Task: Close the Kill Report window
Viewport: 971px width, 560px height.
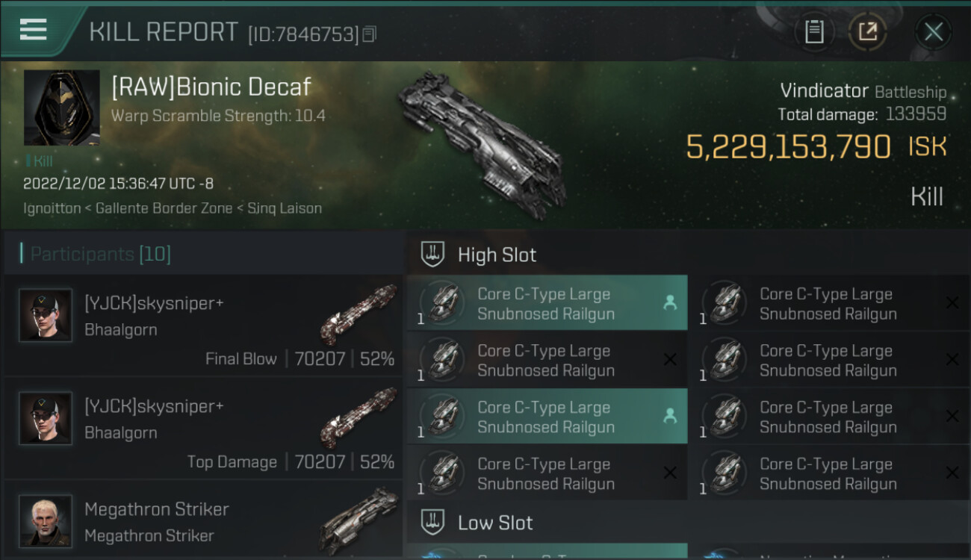Action: (933, 32)
